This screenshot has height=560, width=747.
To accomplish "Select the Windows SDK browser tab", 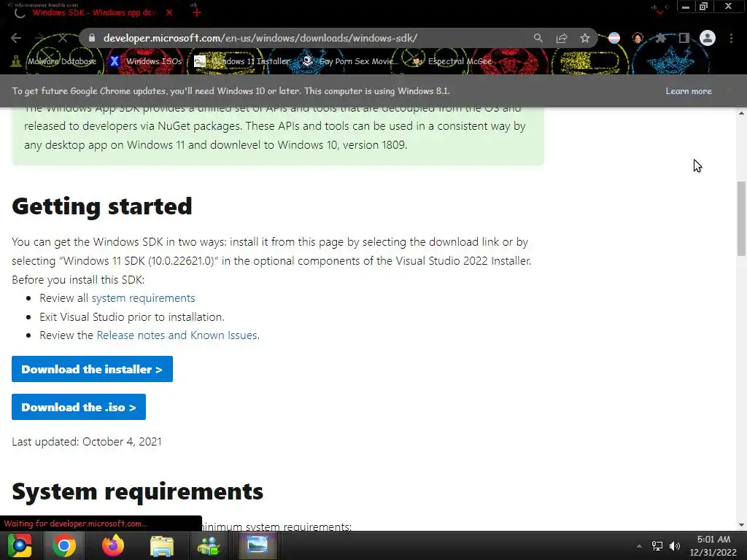I will [x=93, y=13].
